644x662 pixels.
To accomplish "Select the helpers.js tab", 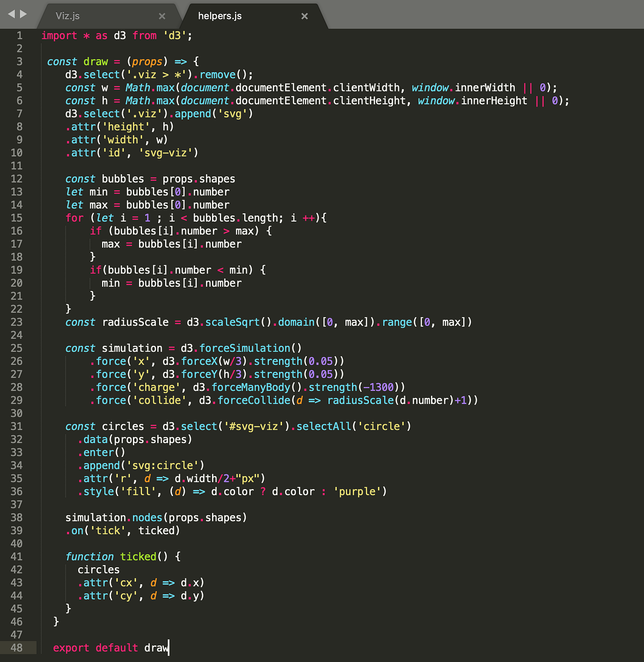I will pyautogui.click(x=220, y=16).
